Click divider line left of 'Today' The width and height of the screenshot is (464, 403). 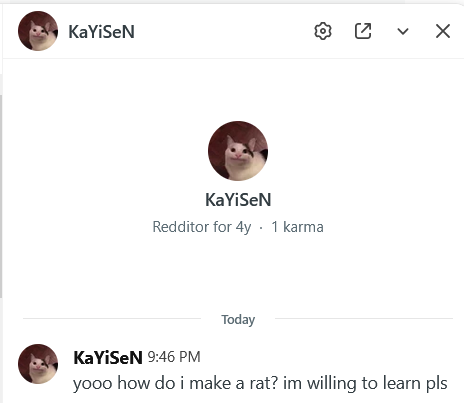tap(112, 318)
